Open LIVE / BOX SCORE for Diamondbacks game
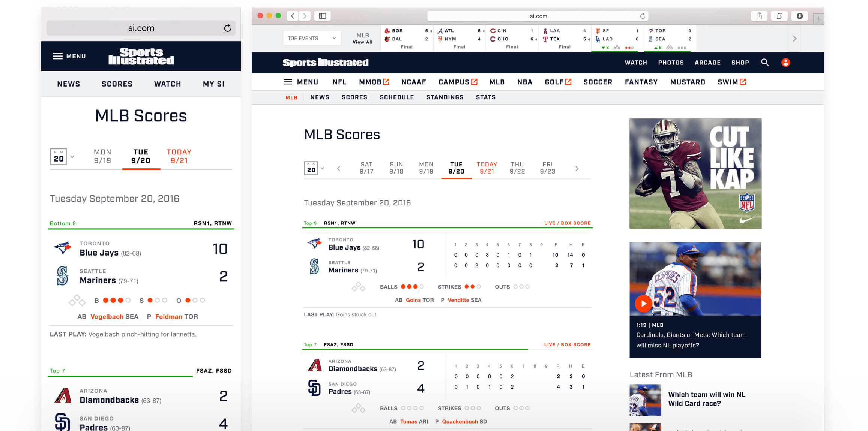Image resolution: width=868 pixels, height=431 pixels. [568, 345]
